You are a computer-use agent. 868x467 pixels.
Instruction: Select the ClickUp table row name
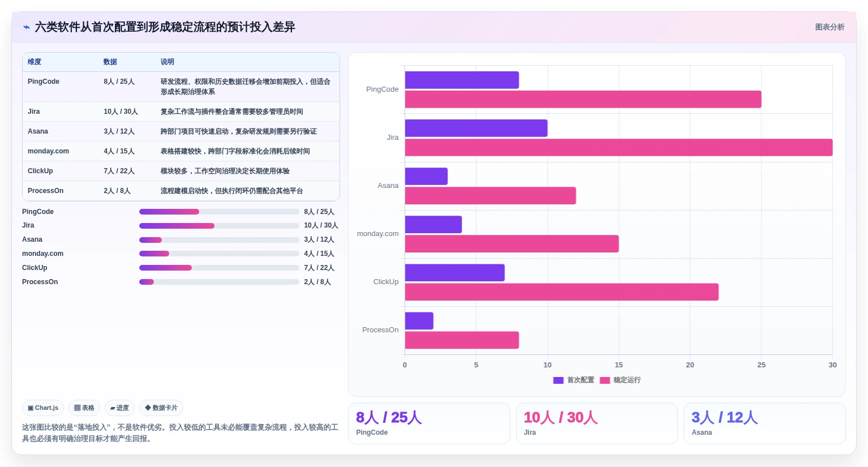(40, 171)
